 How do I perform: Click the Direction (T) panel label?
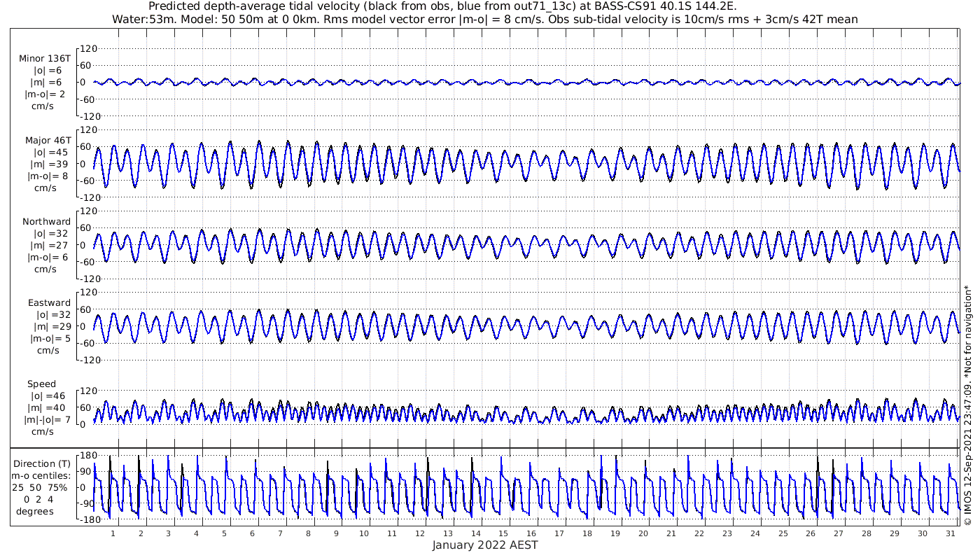(43, 463)
